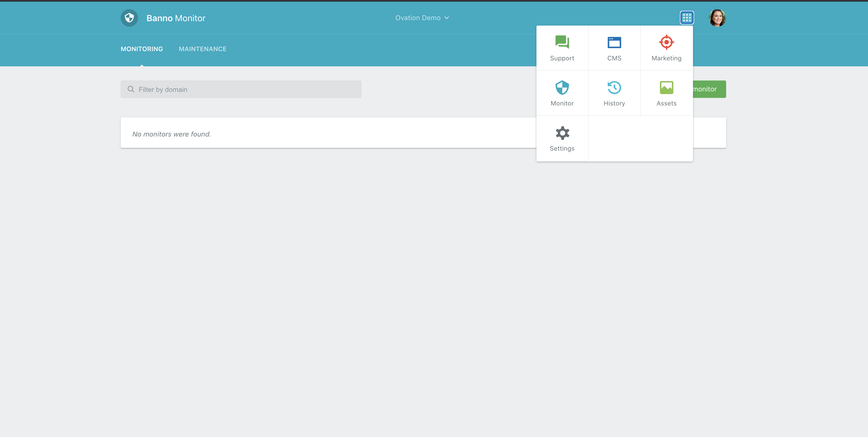The height and width of the screenshot is (437, 868).
Task: Click the Marketing label in app menu
Action: tap(666, 58)
